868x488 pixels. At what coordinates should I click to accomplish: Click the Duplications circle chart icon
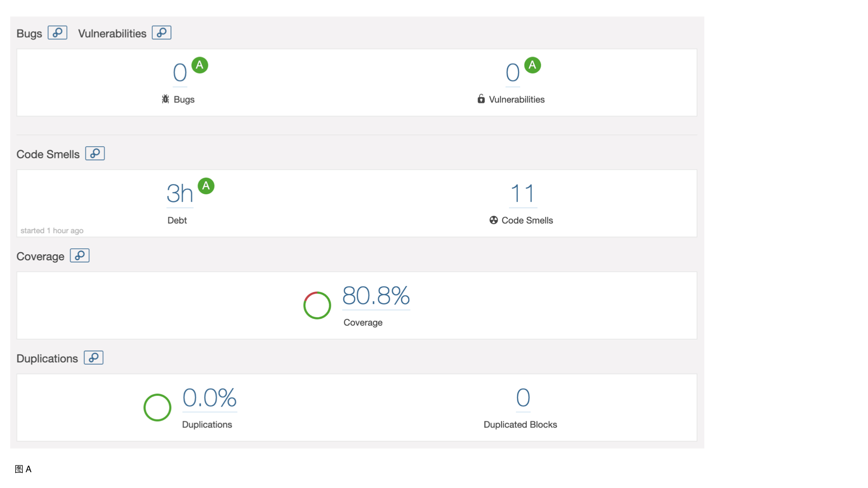(x=157, y=407)
